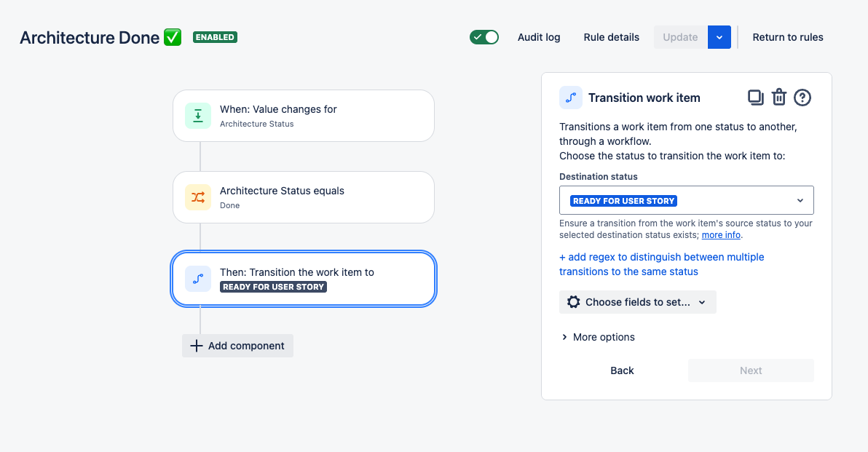The image size is (868, 452).
Task: Click the blue transition icon on the Then card
Action: point(197,279)
